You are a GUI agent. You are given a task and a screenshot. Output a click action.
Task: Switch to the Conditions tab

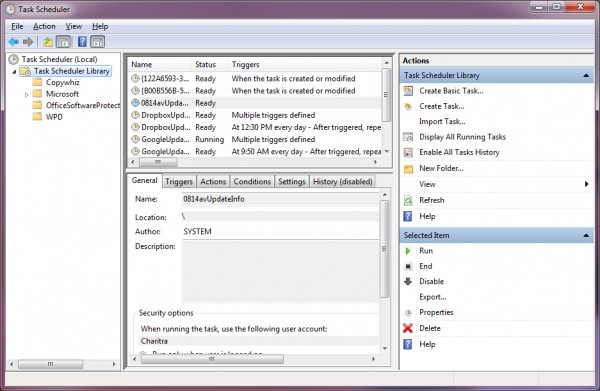click(x=252, y=181)
